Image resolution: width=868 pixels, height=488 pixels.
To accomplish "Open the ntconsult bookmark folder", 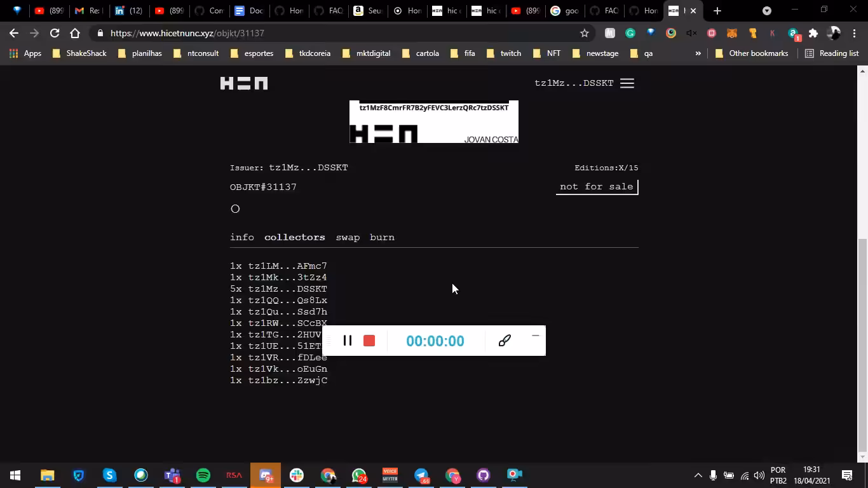I will point(196,53).
